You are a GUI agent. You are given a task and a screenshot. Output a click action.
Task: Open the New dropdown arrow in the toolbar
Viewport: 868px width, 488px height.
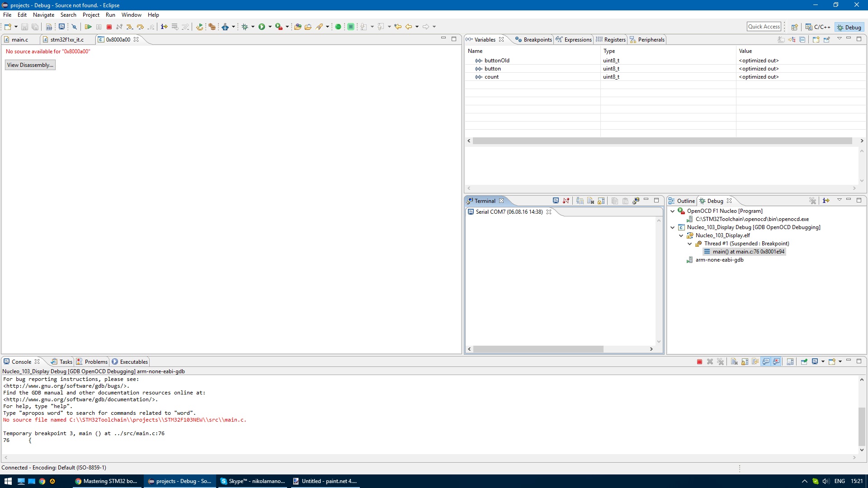click(16, 27)
